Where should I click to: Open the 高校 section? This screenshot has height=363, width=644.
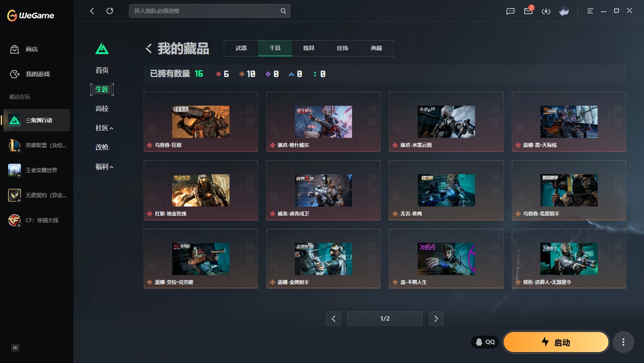coord(102,108)
